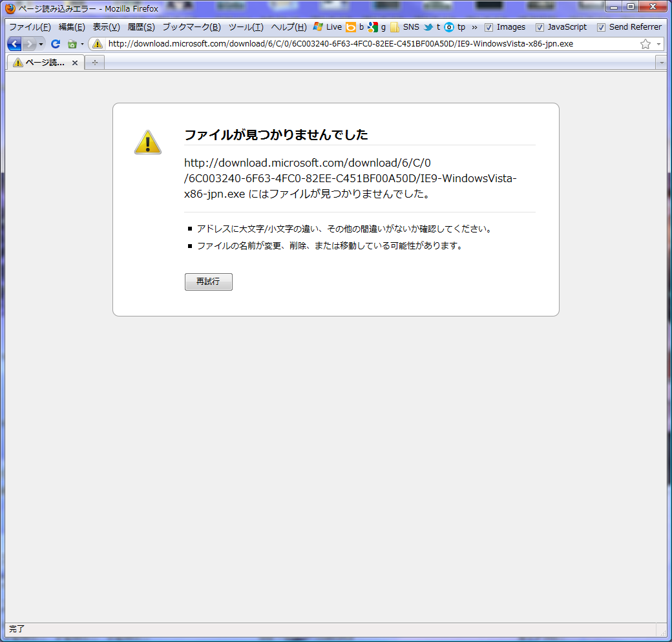Select the ページ読... error tab
Screen dimensions: 672x642
pyautogui.click(x=45, y=63)
